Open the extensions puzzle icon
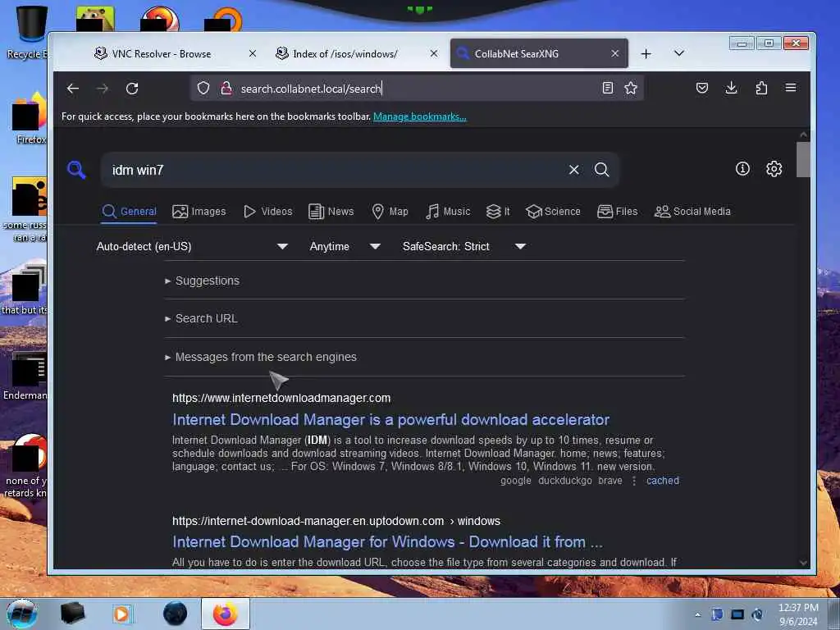The height and width of the screenshot is (630, 840). (x=761, y=88)
